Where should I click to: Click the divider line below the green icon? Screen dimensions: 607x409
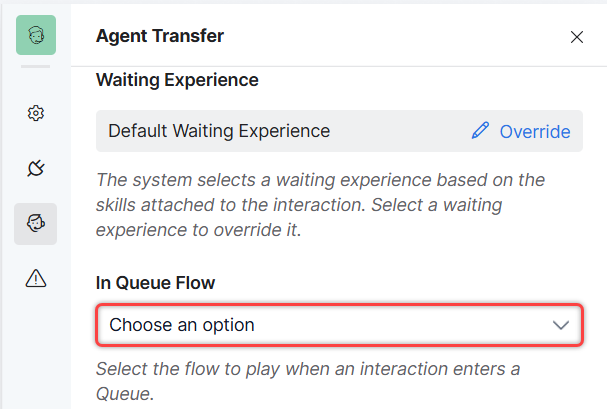36,67
